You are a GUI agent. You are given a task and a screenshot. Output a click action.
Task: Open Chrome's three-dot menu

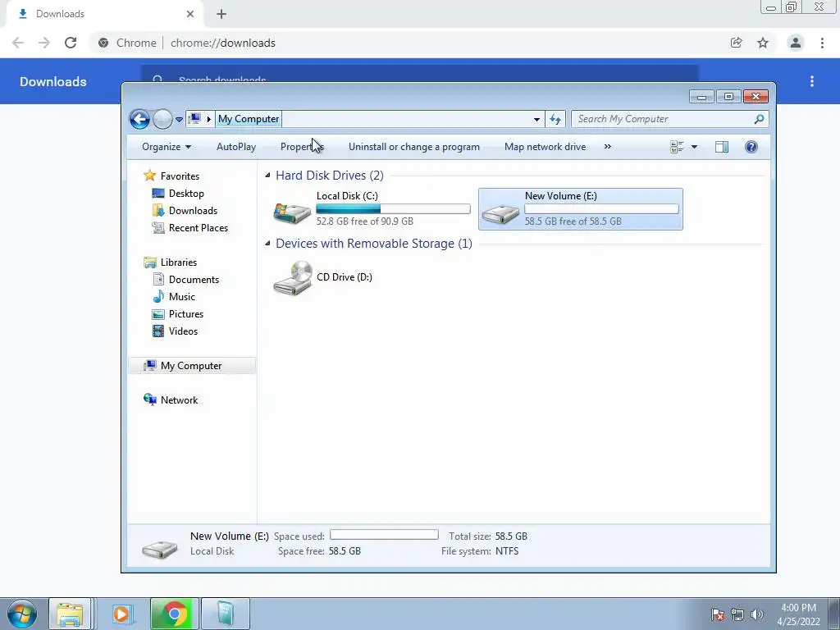(822, 43)
